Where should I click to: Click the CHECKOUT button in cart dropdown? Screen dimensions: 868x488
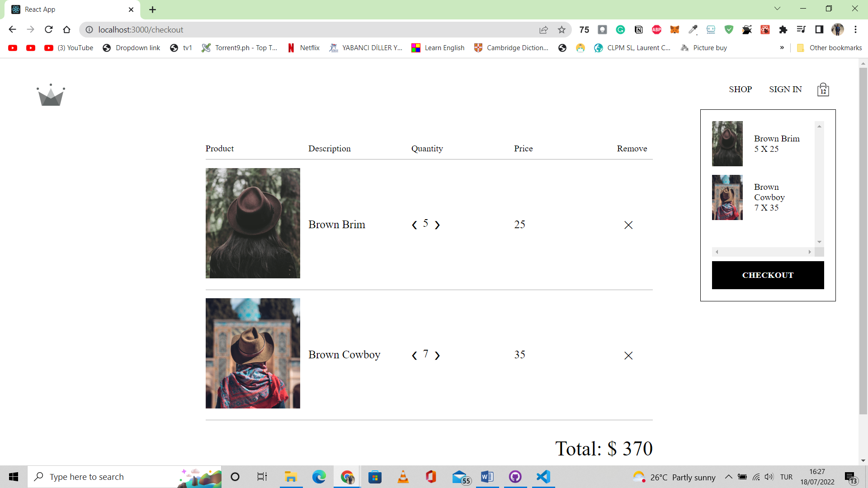coord(768,275)
